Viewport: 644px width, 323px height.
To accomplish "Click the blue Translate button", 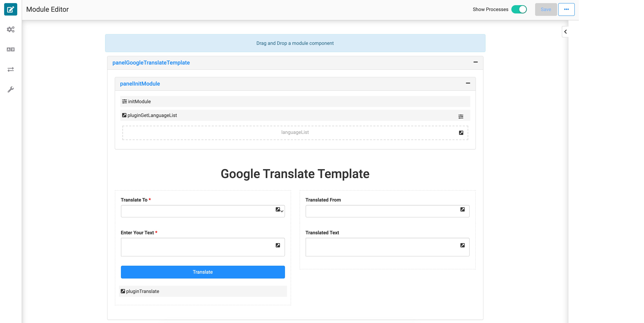I will (203, 272).
